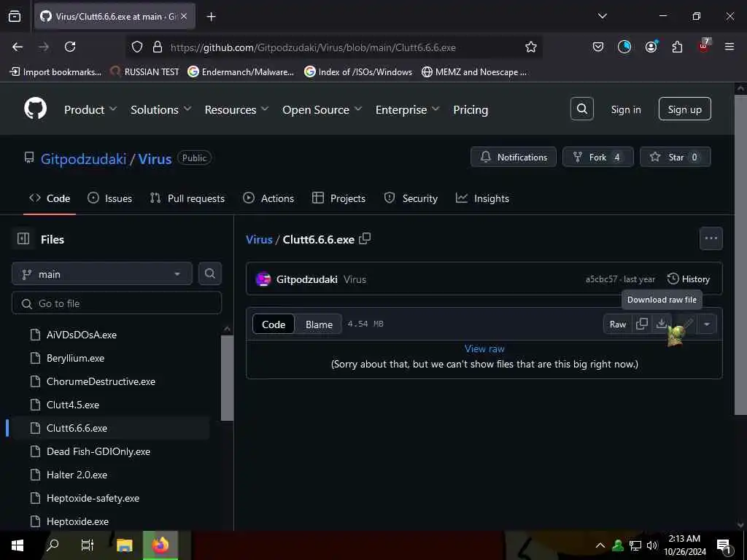Open Windows Start menu
747x560 pixels.
coord(18,545)
